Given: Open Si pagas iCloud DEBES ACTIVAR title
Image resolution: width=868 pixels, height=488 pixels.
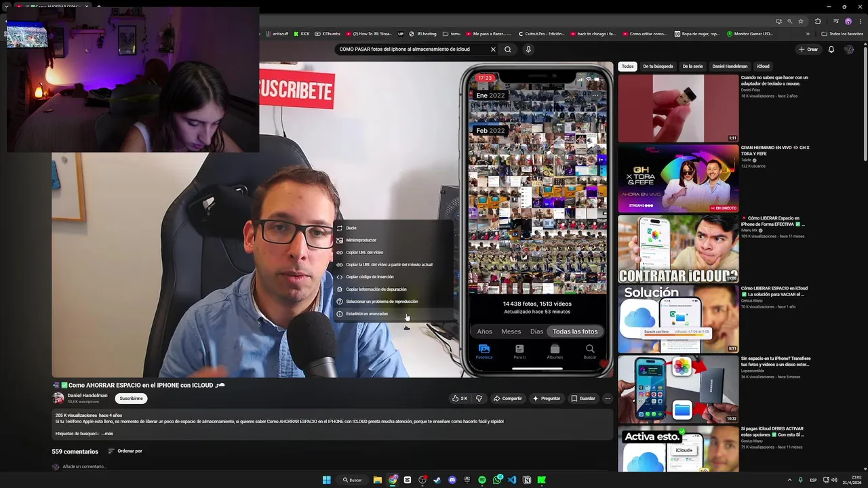Looking at the screenshot, I should click(773, 432).
